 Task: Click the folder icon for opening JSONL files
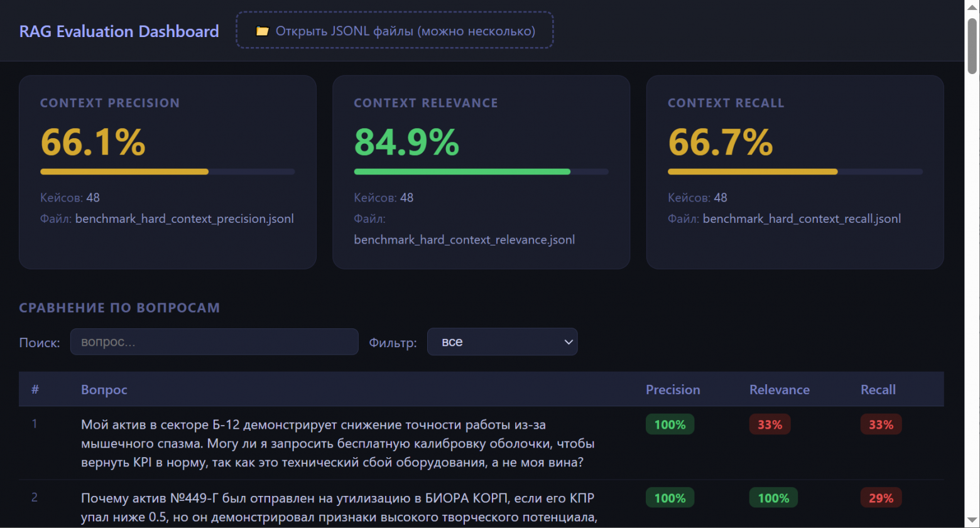coord(263,31)
